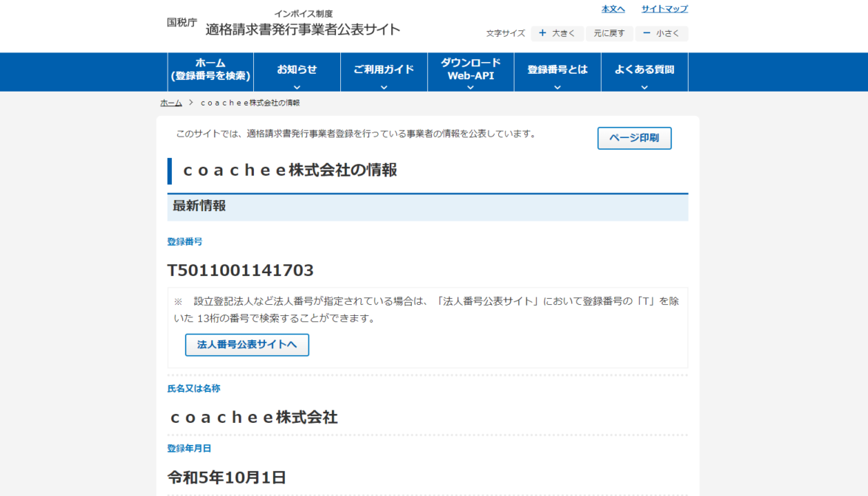Select ホーム (登録番号を検索) in navigation bar
The width and height of the screenshot is (868, 496).
(x=210, y=69)
